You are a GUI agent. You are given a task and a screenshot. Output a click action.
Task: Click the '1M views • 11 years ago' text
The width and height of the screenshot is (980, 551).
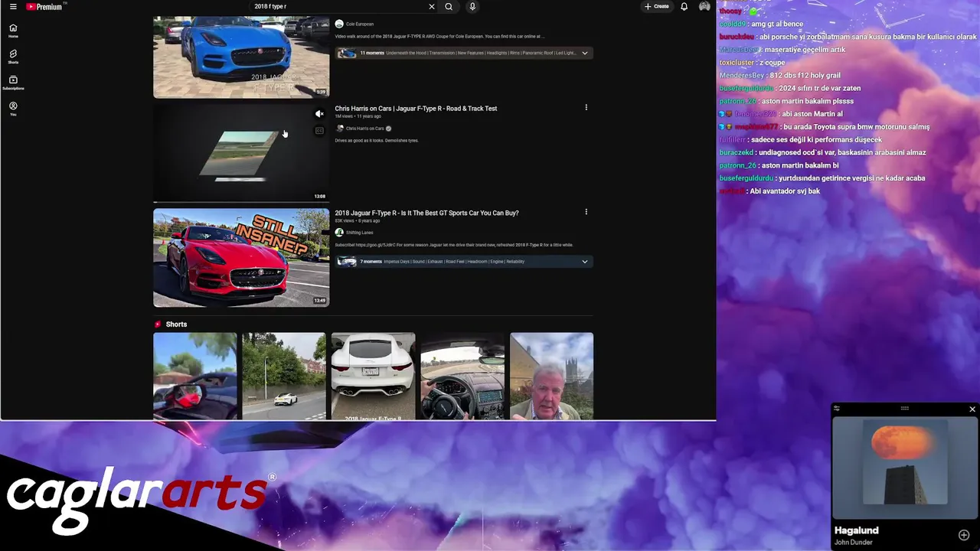[x=358, y=116]
